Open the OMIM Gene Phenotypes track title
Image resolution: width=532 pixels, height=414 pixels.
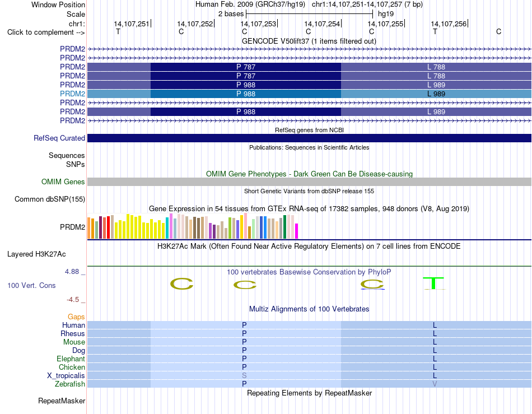click(309, 174)
